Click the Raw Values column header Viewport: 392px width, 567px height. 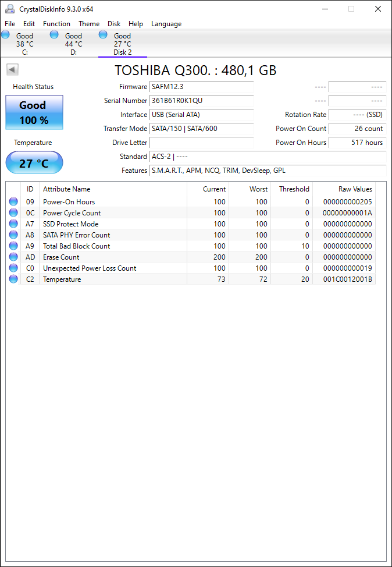[x=344, y=189]
